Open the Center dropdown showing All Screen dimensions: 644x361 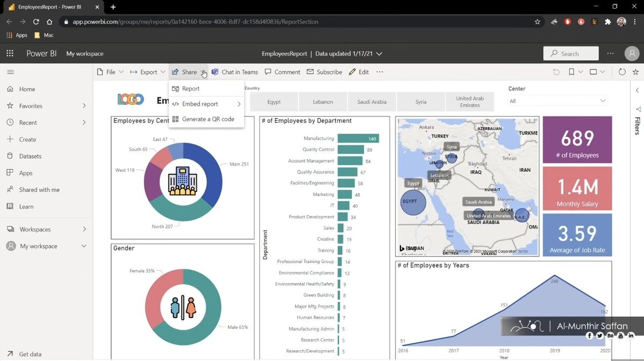coord(558,101)
